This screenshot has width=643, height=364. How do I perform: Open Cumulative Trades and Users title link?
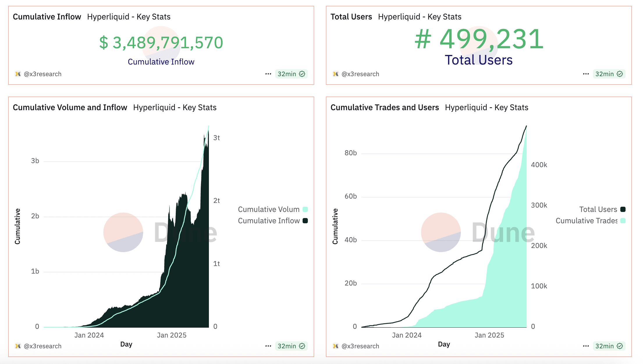pos(385,108)
